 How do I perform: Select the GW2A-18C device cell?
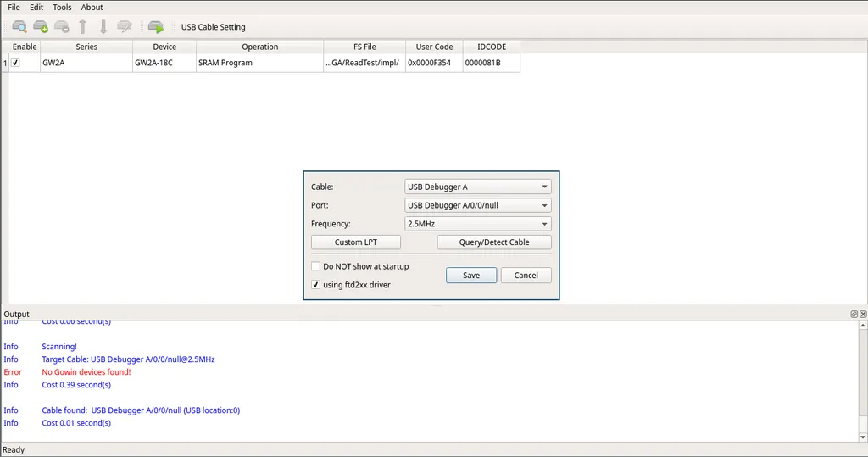(x=164, y=63)
